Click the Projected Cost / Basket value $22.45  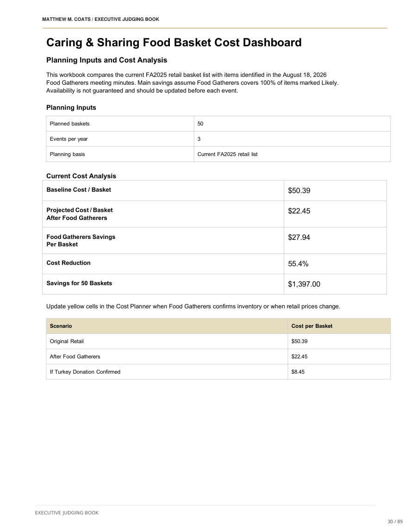coord(299,211)
